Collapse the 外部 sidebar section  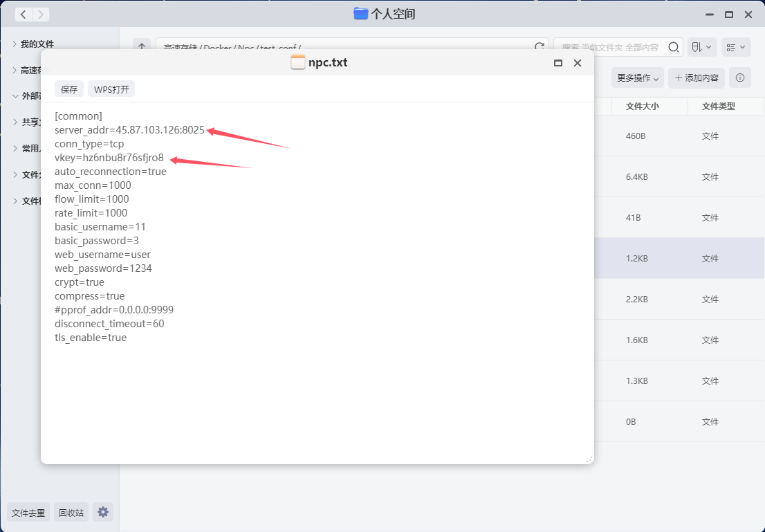[x=15, y=96]
